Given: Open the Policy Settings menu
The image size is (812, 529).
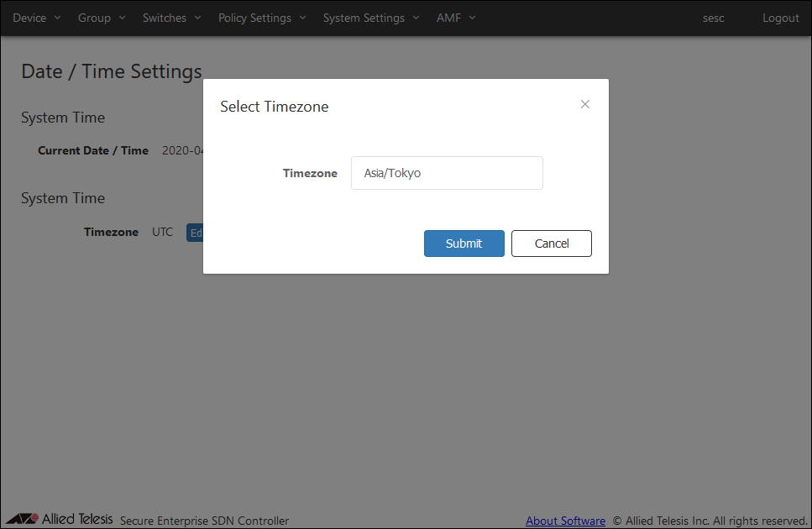Looking at the screenshot, I should (x=254, y=18).
